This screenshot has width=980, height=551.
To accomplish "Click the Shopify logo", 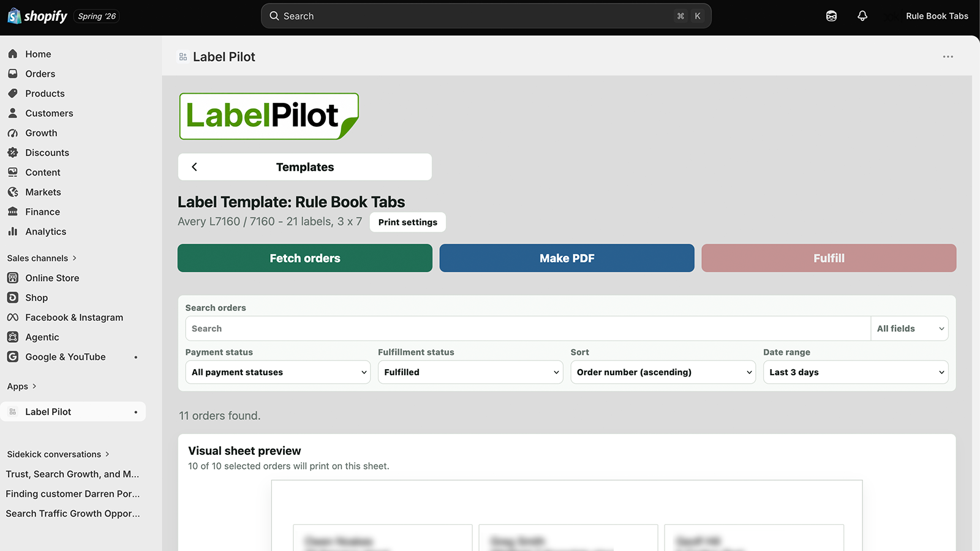I will [37, 16].
